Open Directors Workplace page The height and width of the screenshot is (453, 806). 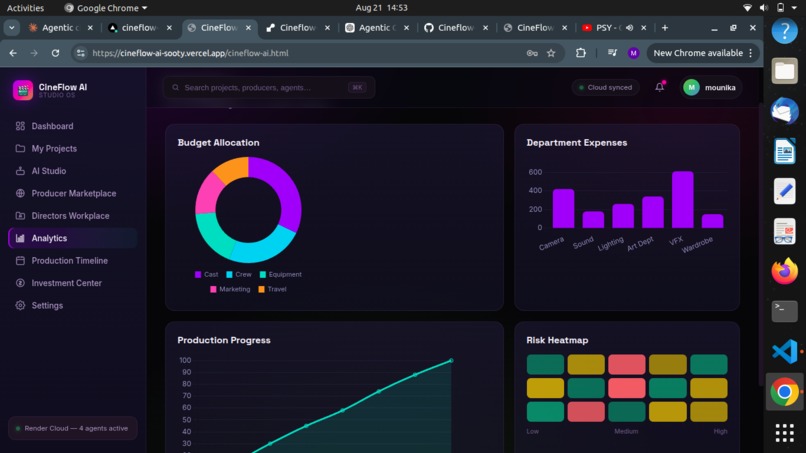click(72, 216)
